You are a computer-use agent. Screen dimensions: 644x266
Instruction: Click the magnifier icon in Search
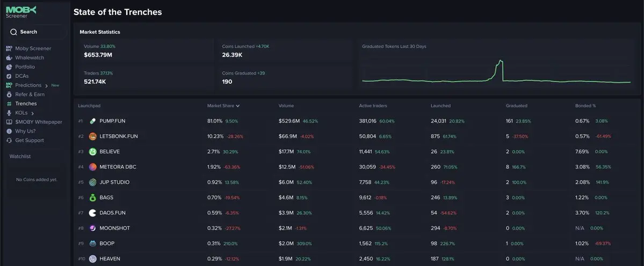click(13, 32)
